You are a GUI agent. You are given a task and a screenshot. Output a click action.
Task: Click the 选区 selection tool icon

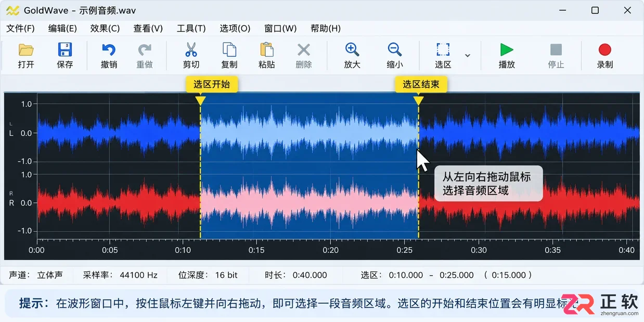pos(443,50)
